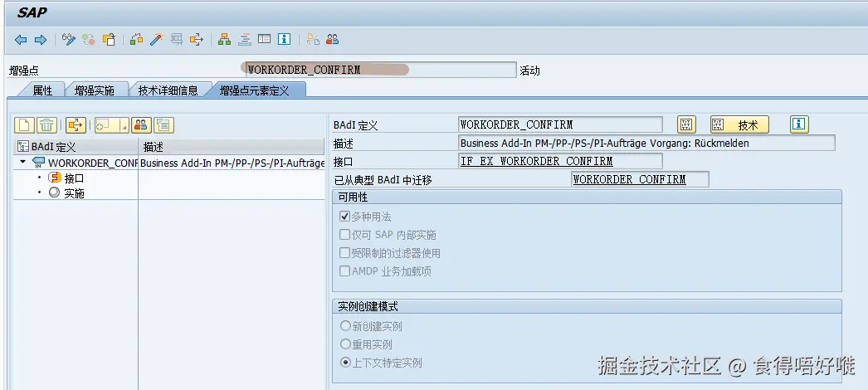Toggle display/change mode glasses-pencil icon
Image resolution: width=868 pixels, height=390 pixels.
69,40
